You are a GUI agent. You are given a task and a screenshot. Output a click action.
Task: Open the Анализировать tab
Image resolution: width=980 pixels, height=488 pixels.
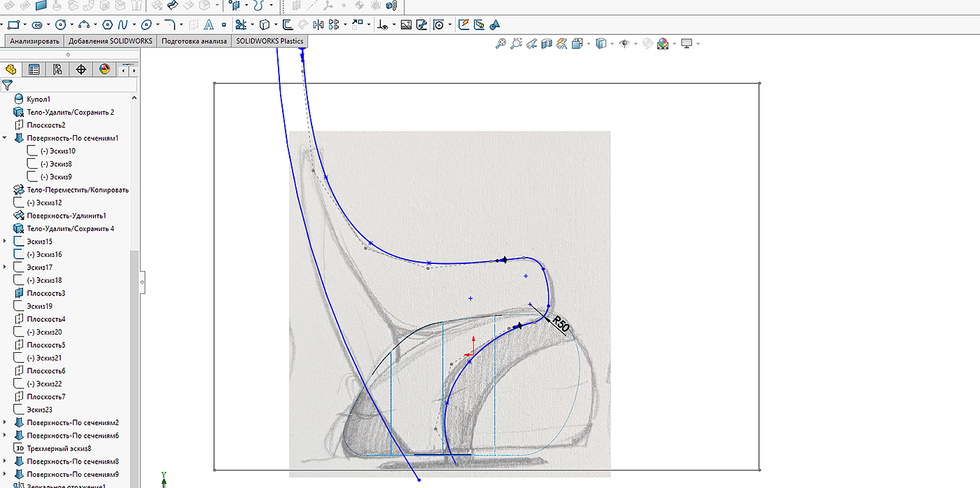34,41
